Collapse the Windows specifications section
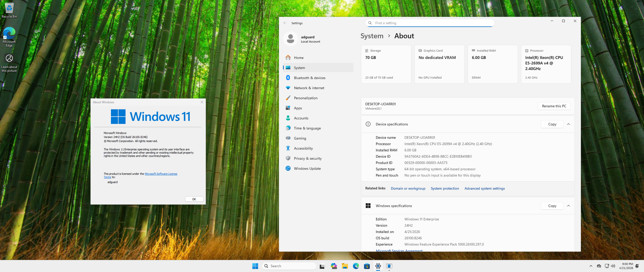This screenshot has width=644, height=272. click(x=569, y=206)
